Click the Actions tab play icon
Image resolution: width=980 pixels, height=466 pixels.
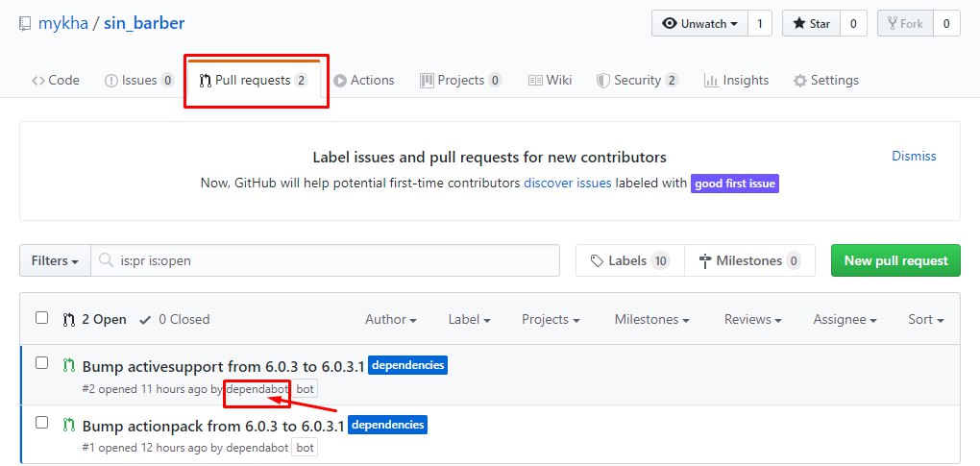340,81
